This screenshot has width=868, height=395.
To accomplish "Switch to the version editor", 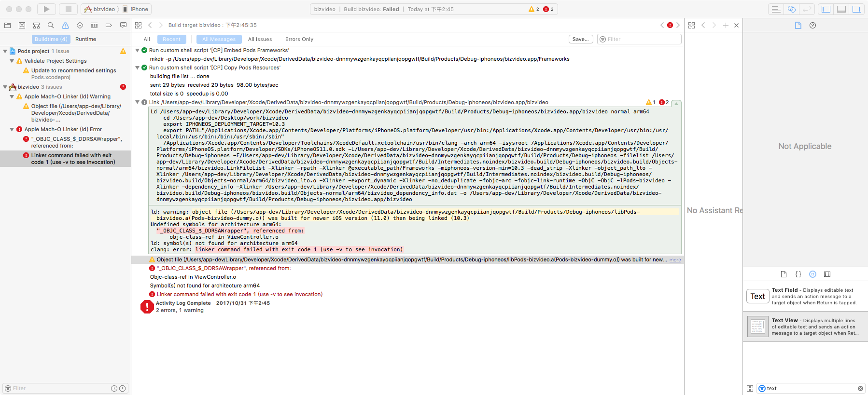I will click(x=807, y=9).
